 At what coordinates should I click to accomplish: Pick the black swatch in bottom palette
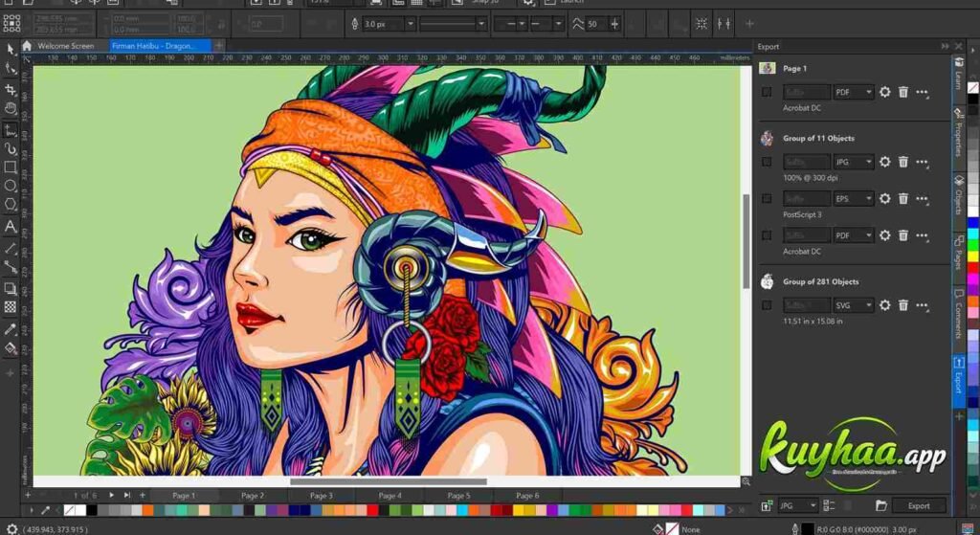92,511
